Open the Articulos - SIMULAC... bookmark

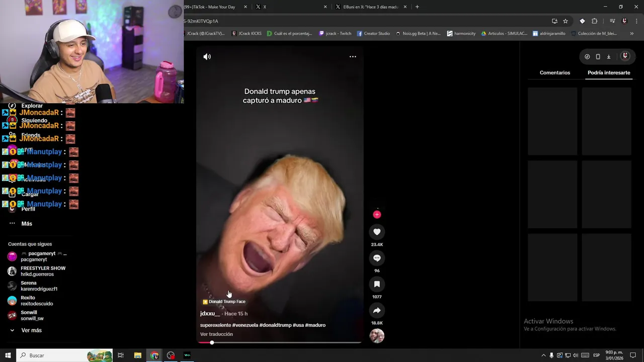click(504, 34)
